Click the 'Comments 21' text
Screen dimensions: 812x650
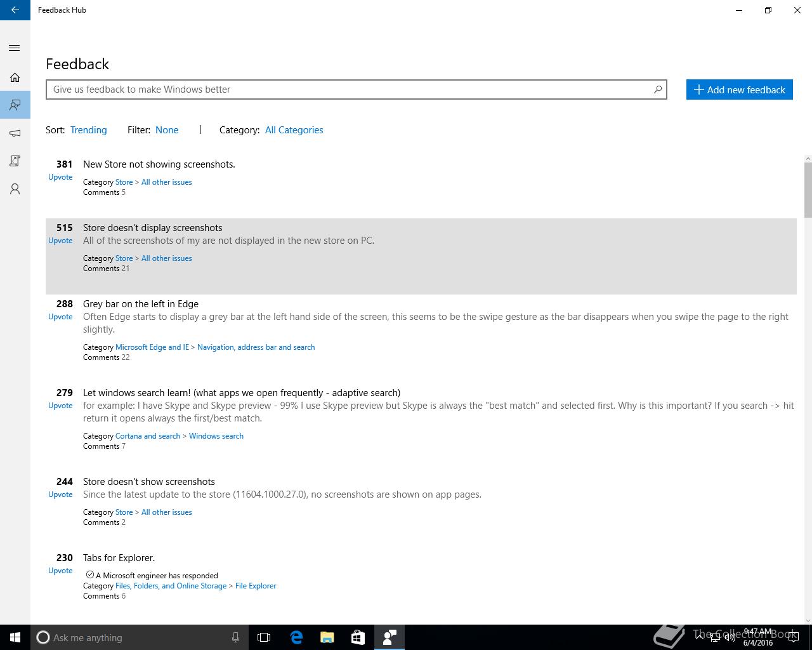point(107,269)
